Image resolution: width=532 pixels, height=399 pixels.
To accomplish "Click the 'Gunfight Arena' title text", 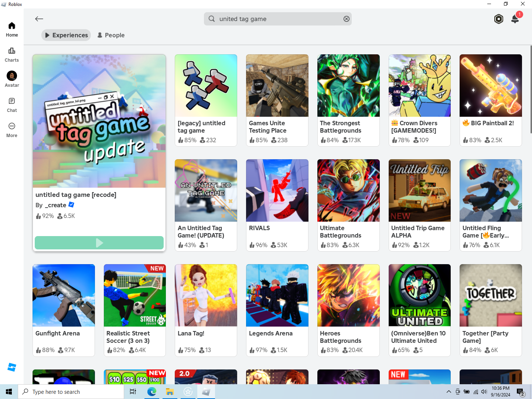I will point(58,333).
